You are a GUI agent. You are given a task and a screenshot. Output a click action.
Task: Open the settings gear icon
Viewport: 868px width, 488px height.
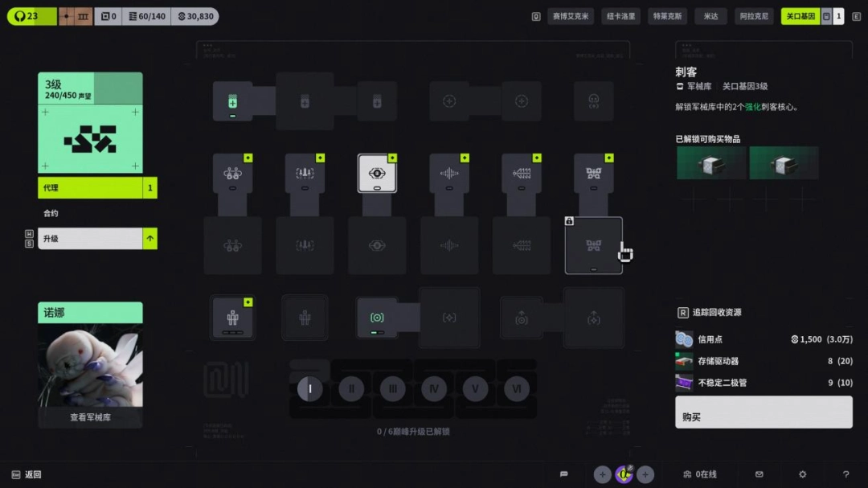pyautogui.click(x=802, y=474)
